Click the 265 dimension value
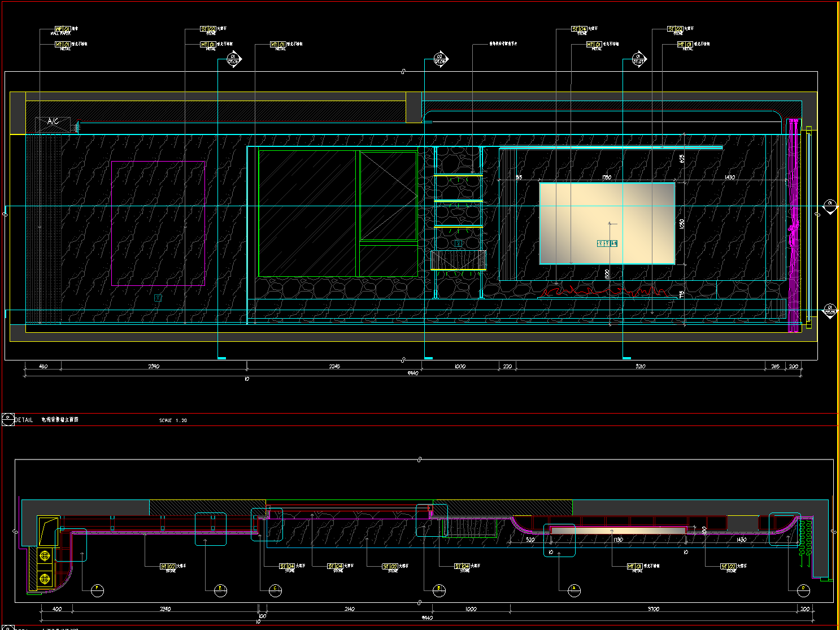 775,366
